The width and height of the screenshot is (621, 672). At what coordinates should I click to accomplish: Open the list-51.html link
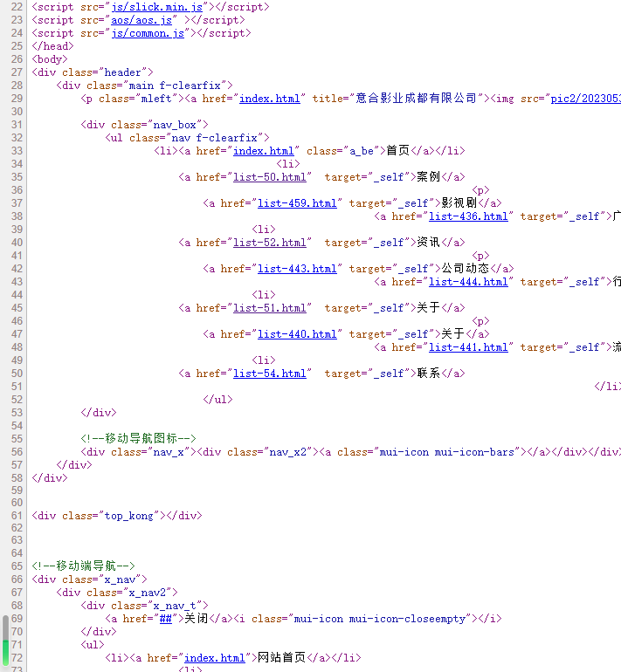coord(269,308)
